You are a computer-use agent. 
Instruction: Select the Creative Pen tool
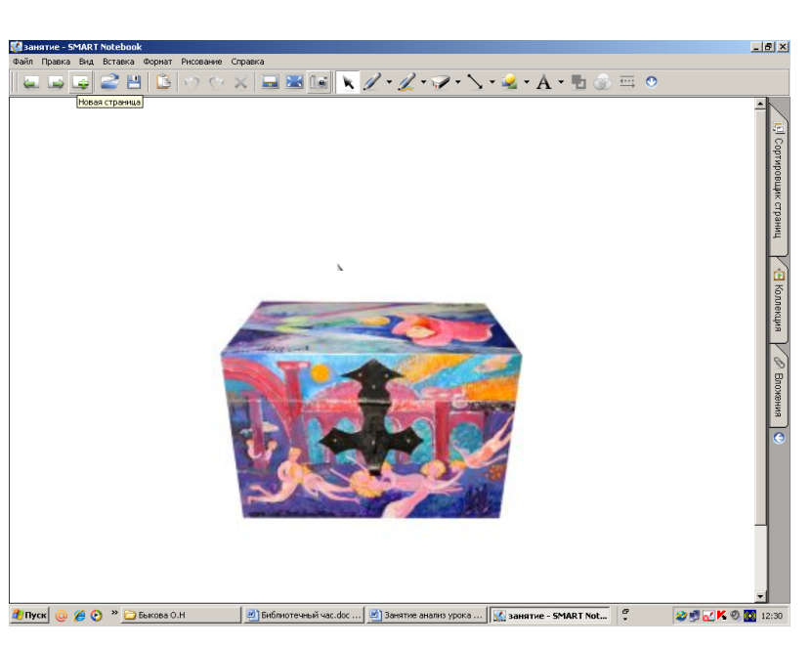tap(406, 82)
